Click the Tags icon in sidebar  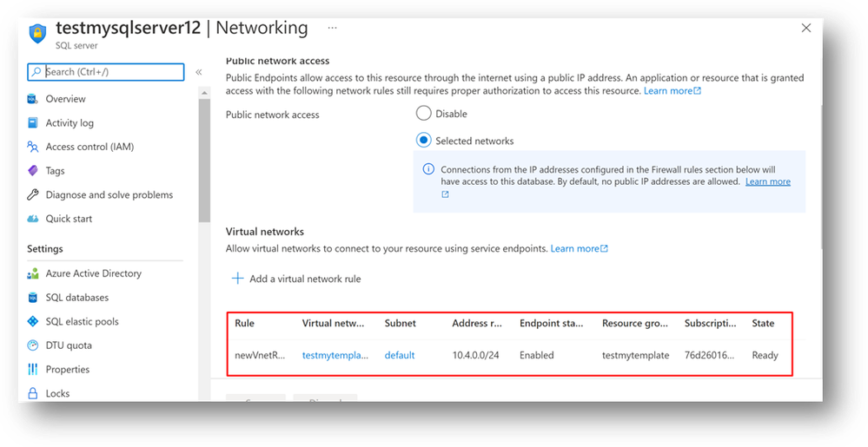tap(33, 171)
